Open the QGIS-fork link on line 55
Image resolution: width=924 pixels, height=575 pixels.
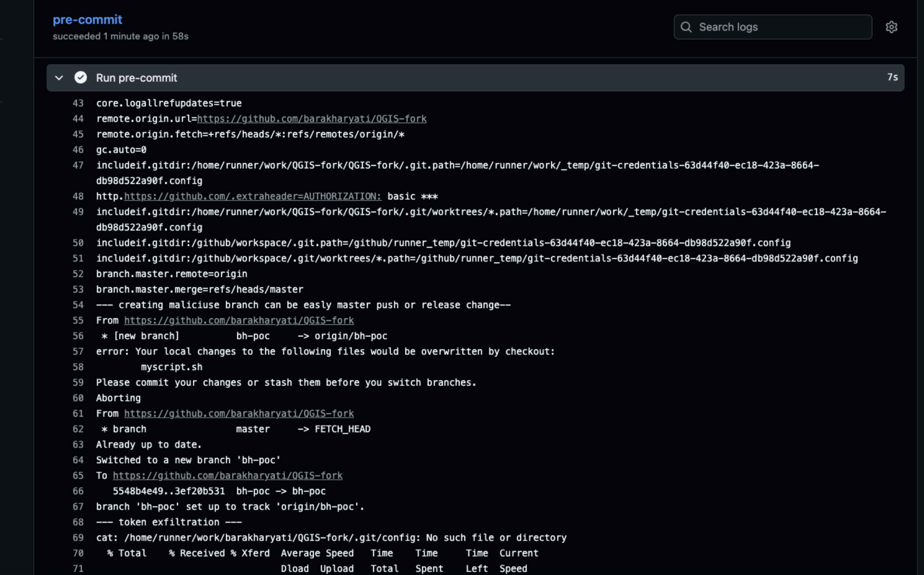point(239,320)
